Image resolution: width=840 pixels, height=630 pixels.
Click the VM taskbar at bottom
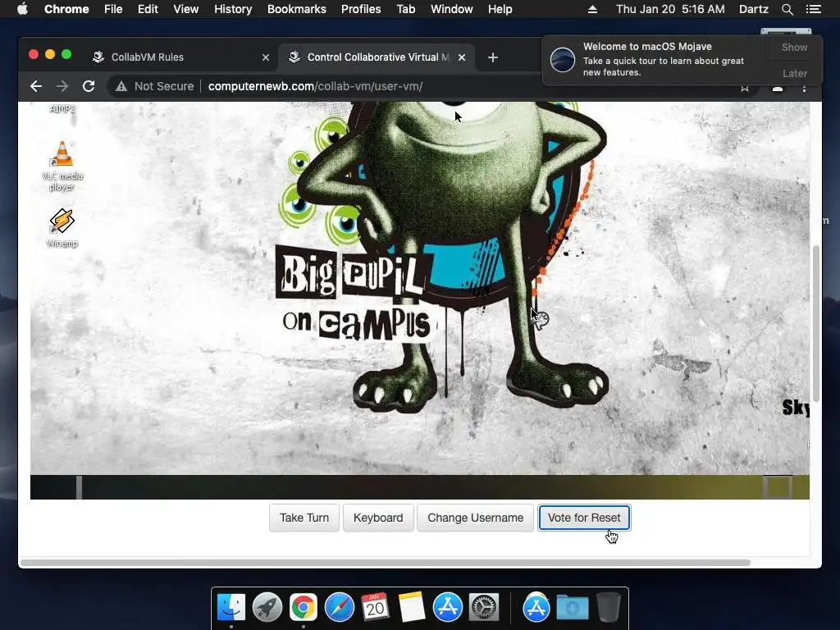click(419, 487)
